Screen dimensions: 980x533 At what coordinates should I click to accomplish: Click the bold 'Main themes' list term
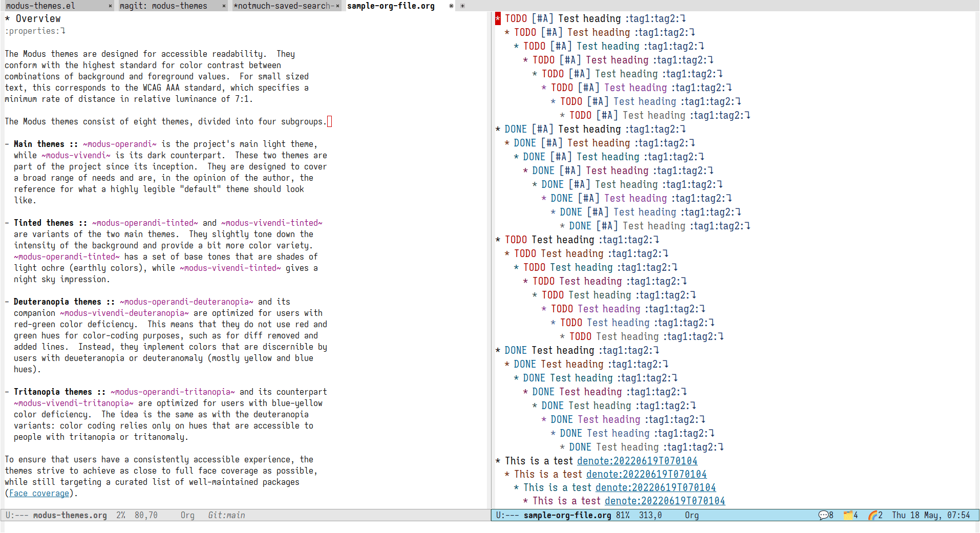39,144
